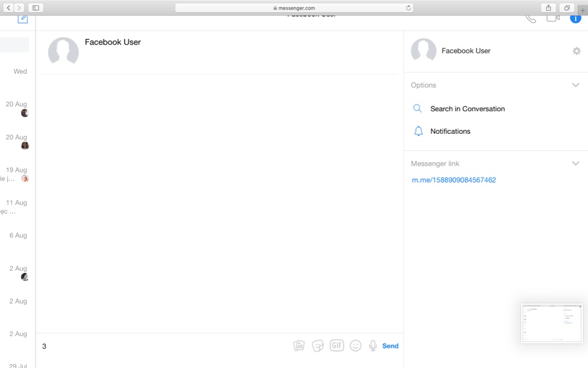
Task: Click the Safari share button
Action: tap(548, 8)
